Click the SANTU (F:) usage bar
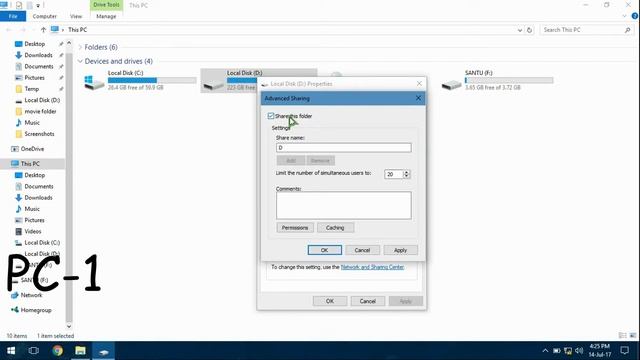This screenshot has height=360, width=640. tap(509, 80)
